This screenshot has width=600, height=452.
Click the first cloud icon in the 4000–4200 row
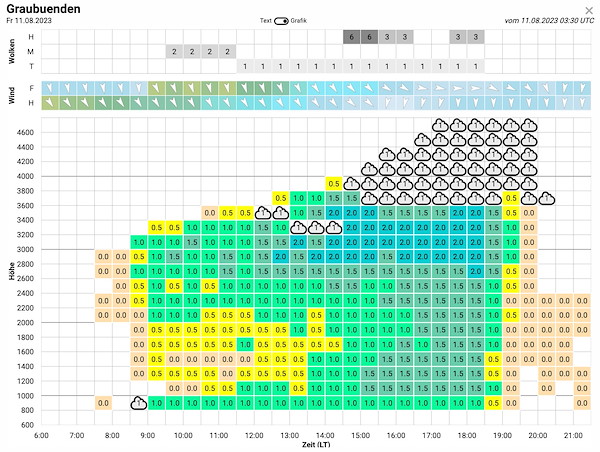point(369,169)
